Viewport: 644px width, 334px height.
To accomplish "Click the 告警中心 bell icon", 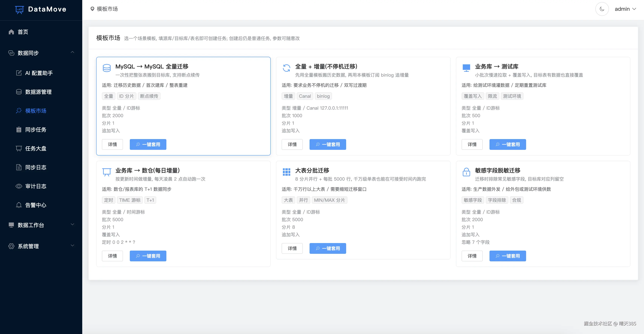I will [19, 205].
